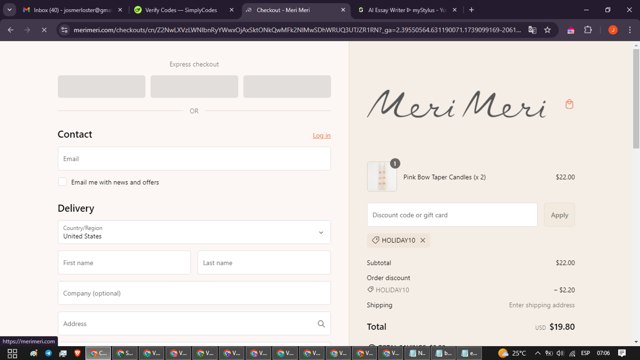Click the first express checkout button
Screen dimensions: 640x360
[x=102, y=86]
